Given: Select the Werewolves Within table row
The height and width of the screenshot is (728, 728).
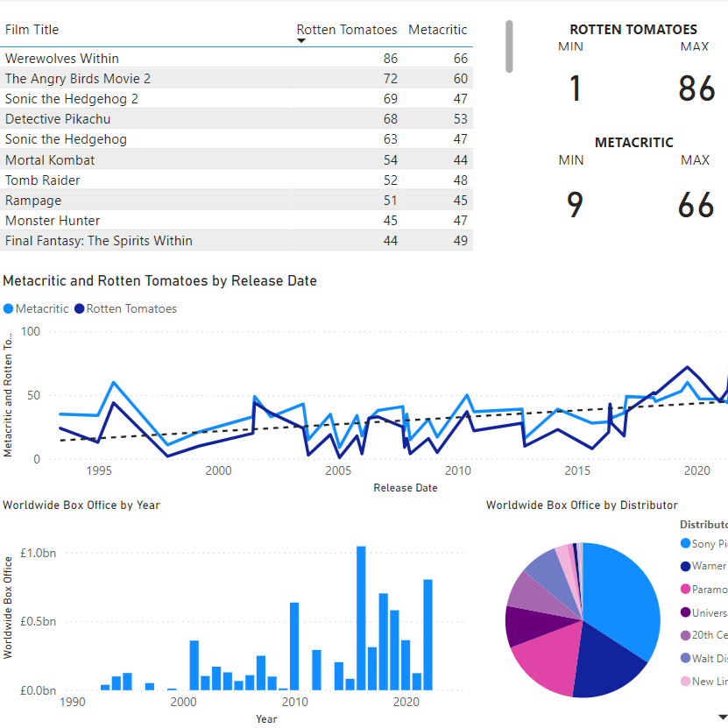Looking at the screenshot, I should [x=61, y=59].
